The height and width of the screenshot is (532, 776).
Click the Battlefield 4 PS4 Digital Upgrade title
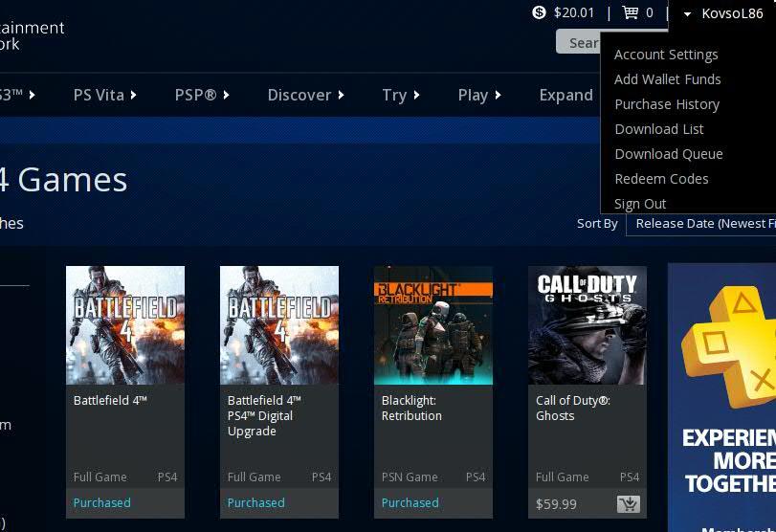(264, 415)
